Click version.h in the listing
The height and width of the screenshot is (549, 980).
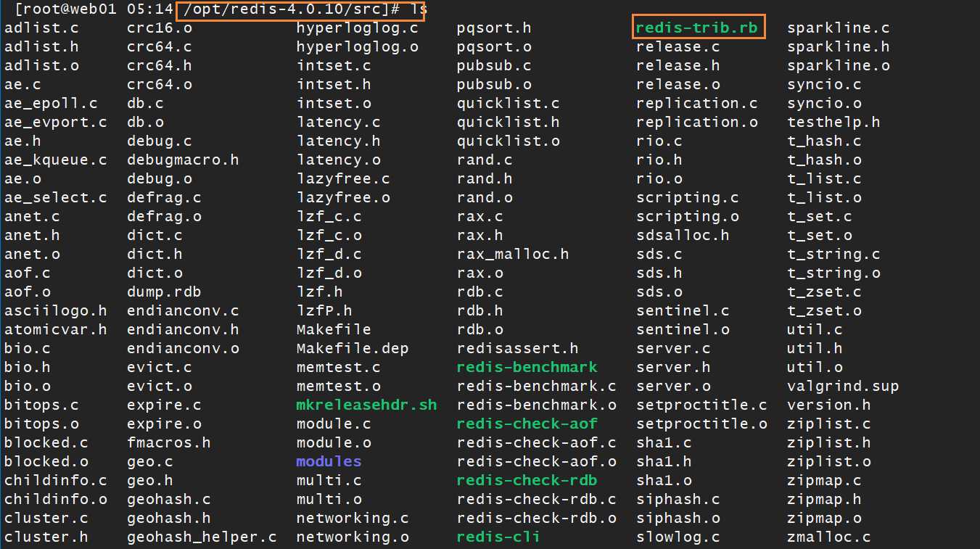coord(829,405)
